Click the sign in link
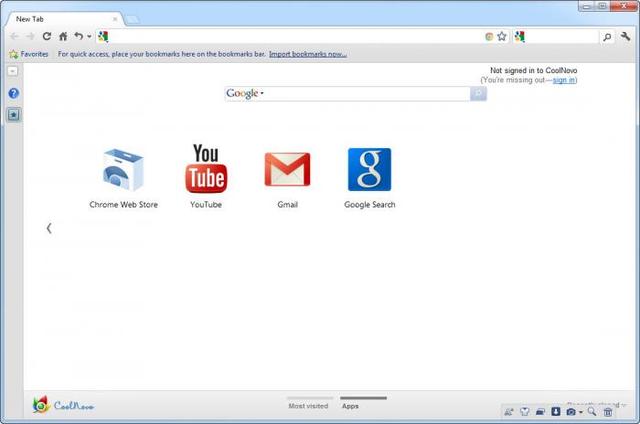Screen dimensions: 640x424 (x=564, y=80)
